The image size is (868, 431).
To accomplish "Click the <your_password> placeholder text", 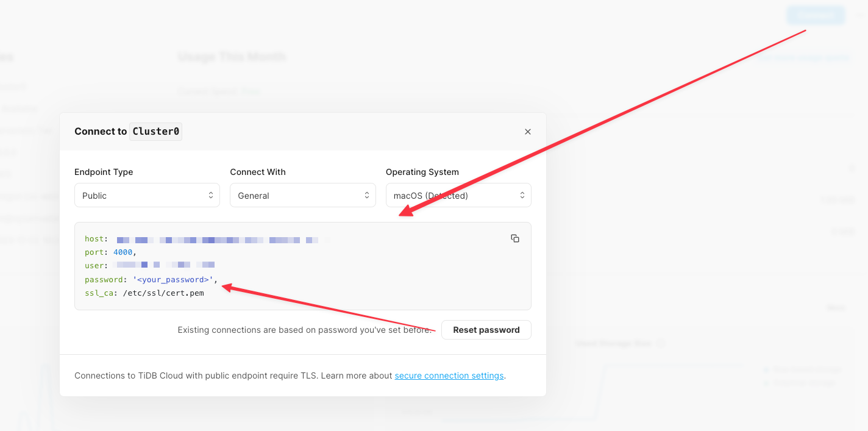I will pos(173,279).
